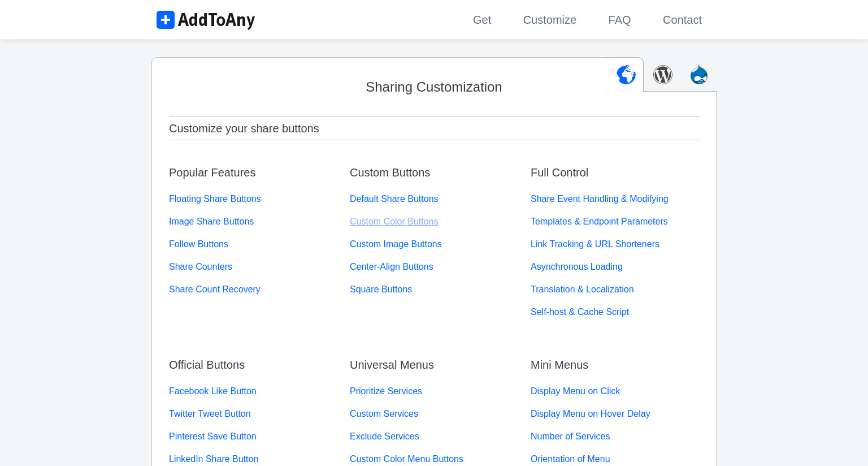Go to the FAQ page
Image resolution: width=868 pixels, height=466 pixels.
(619, 20)
